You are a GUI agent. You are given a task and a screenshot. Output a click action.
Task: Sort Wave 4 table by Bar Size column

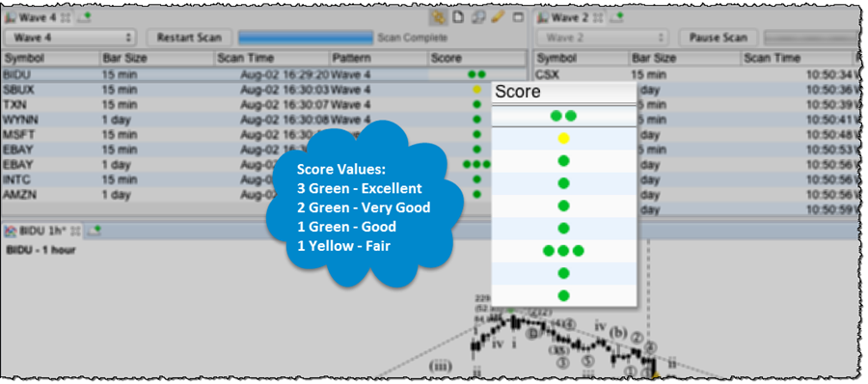[x=156, y=58]
